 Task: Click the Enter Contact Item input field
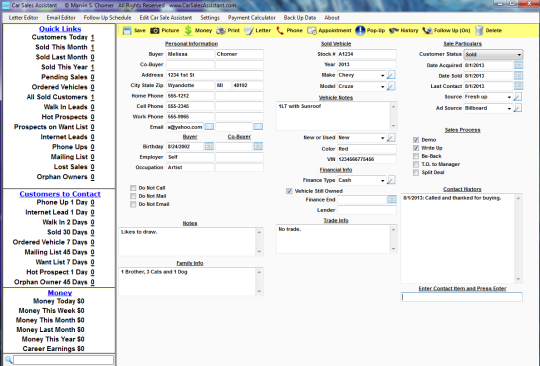click(x=461, y=297)
